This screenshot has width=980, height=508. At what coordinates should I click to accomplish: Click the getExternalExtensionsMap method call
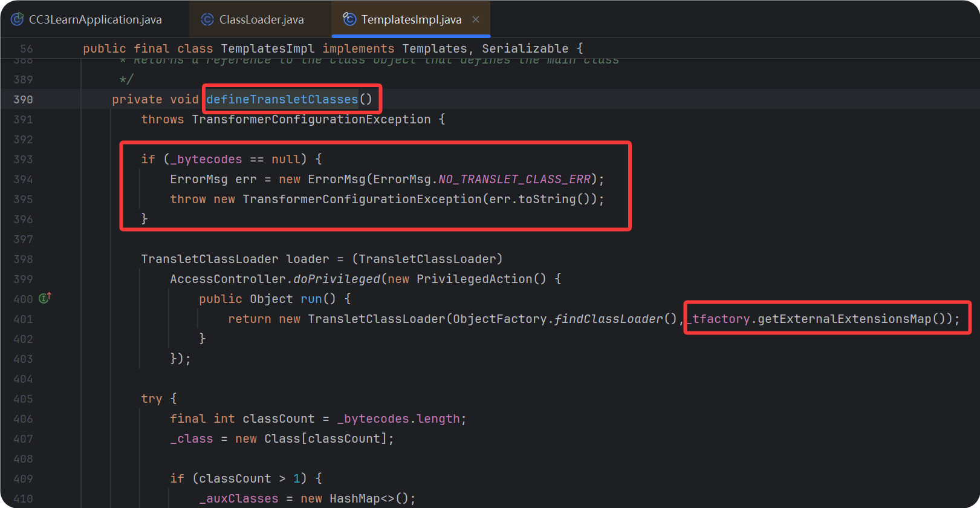(845, 319)
